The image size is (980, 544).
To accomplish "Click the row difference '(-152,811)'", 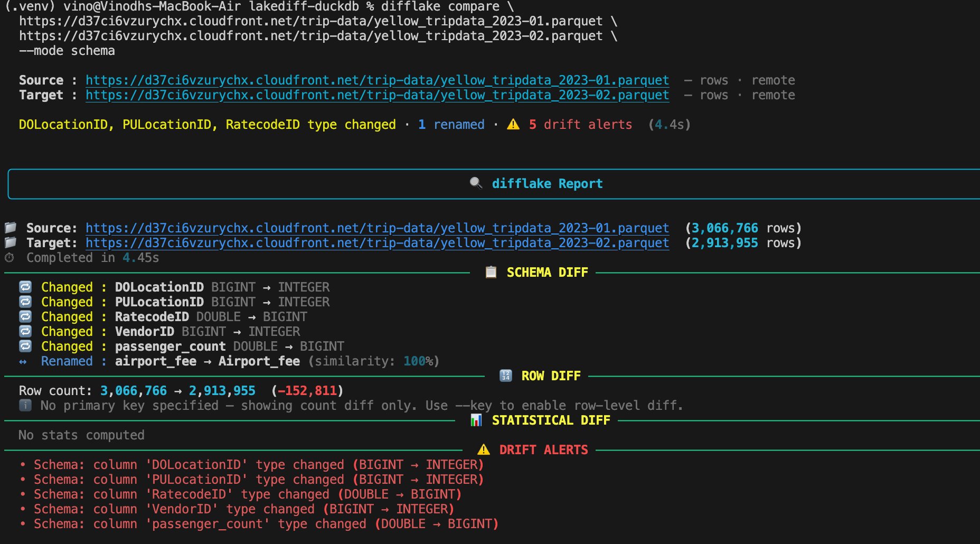I will 307,391.
